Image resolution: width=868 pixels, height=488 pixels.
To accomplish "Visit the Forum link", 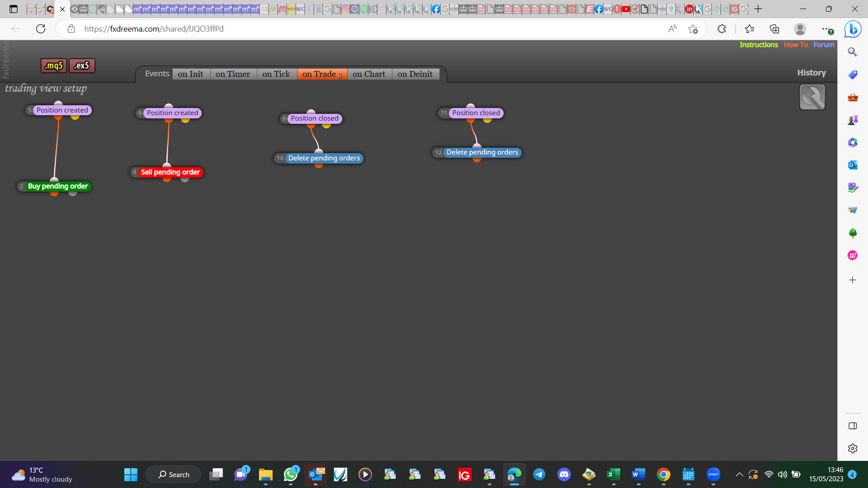I will click(x=824, y=45).
